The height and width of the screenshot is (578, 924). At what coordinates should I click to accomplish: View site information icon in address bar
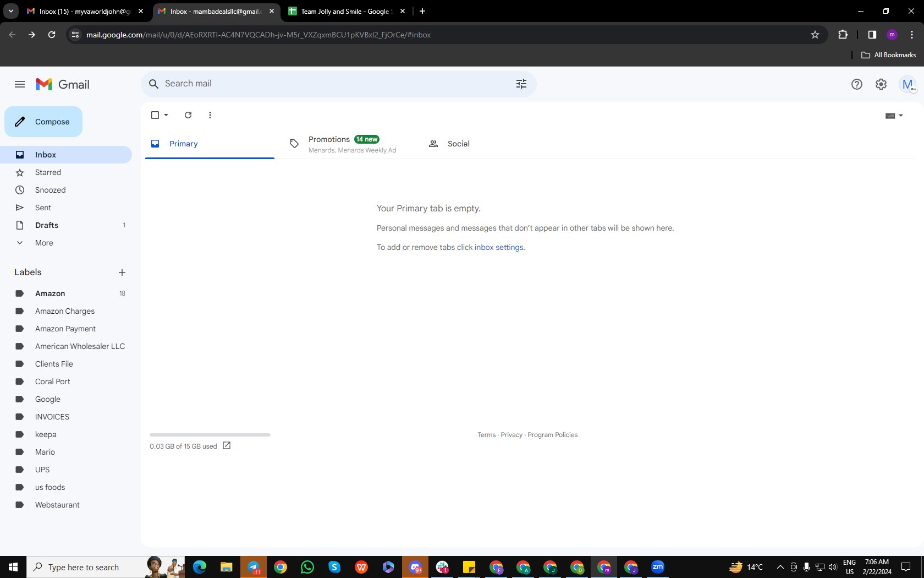click(75, 35)
